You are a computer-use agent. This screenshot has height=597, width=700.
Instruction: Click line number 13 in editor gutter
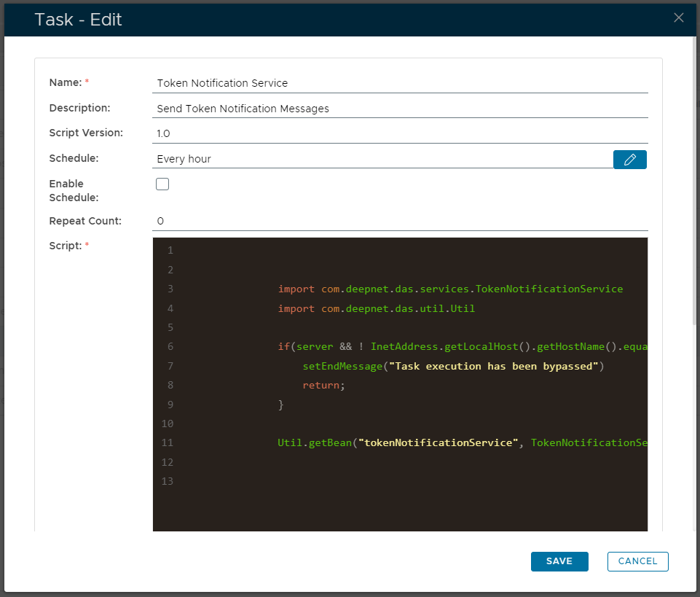click(x=167, y=481)
